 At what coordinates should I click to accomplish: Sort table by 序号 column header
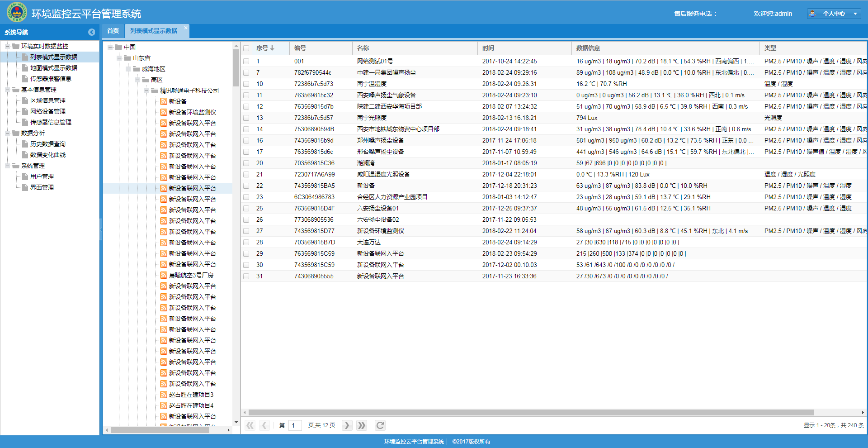click(x=265, y=48)
